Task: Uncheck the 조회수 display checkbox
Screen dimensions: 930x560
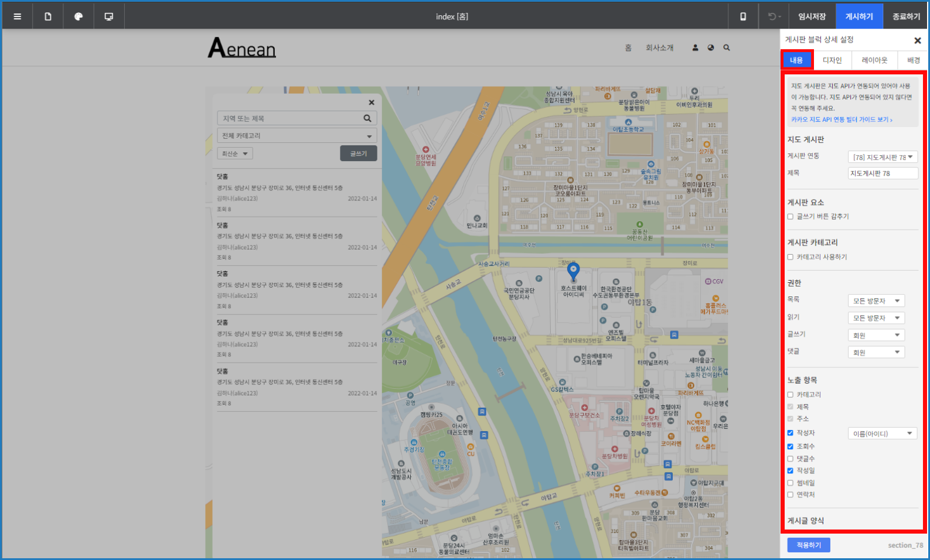Action: [x=791, y=446]
